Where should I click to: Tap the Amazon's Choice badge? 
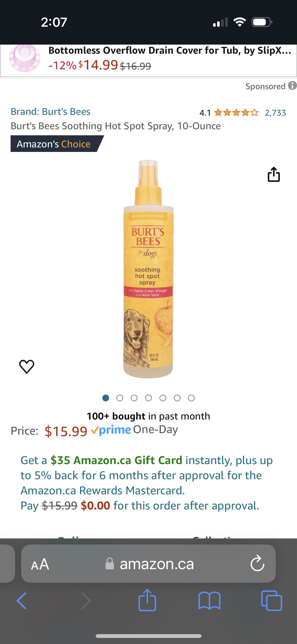(54, 144)
